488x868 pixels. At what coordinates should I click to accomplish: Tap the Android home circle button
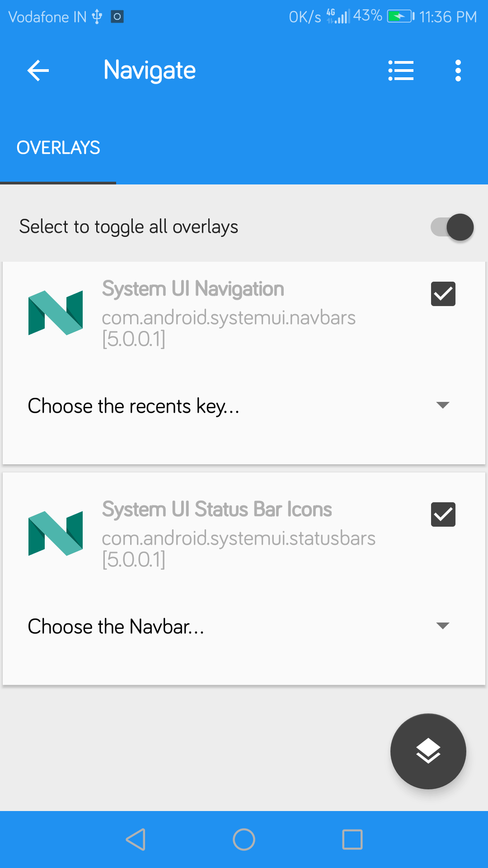[244, 840]
